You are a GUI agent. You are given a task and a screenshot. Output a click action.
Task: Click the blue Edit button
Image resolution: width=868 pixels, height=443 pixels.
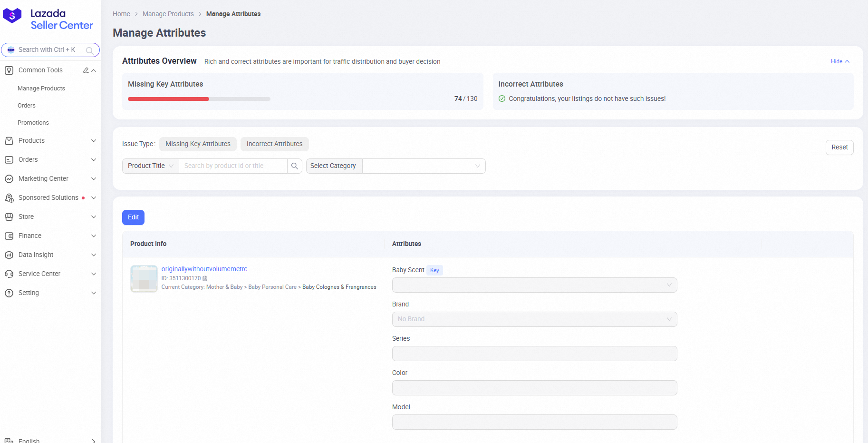tap(133, 217)
